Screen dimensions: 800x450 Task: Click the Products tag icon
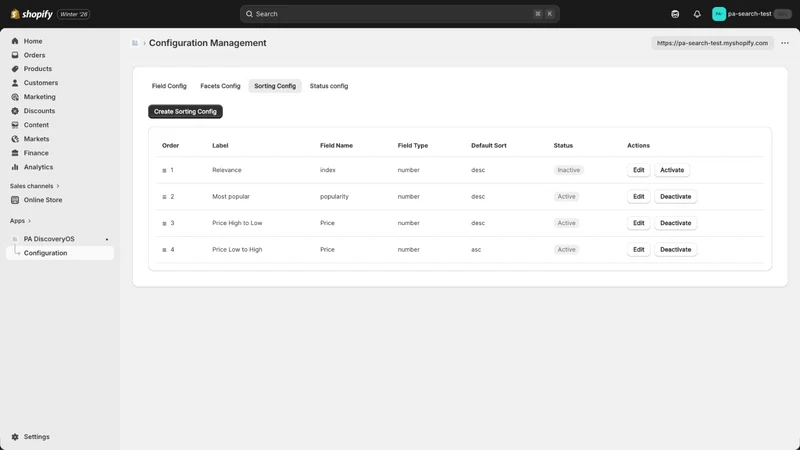click(15, 69)
